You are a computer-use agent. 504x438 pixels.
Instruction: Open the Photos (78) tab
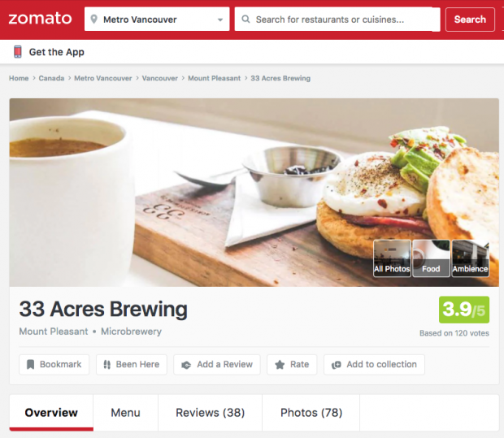311,413
